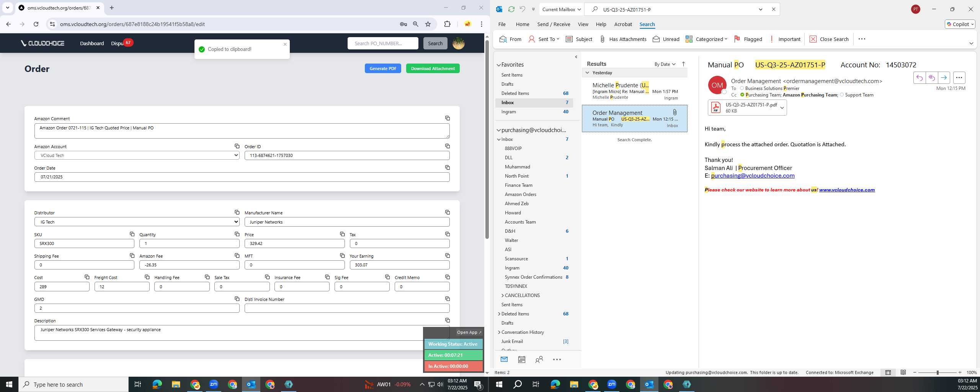980x392 pixels.
Task: Copy the Cost field value
Action: (87, 277)
